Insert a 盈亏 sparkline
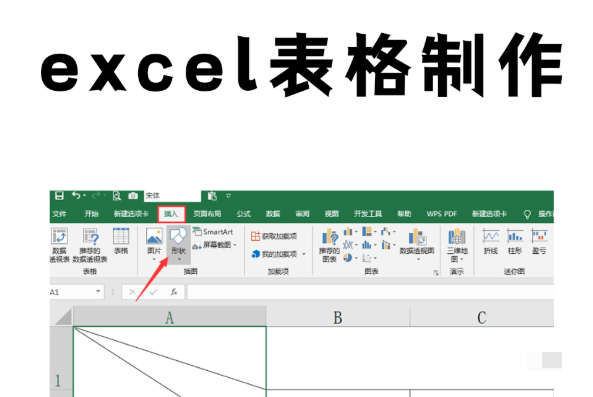This screenshot has width=593, height=397. 539,242
